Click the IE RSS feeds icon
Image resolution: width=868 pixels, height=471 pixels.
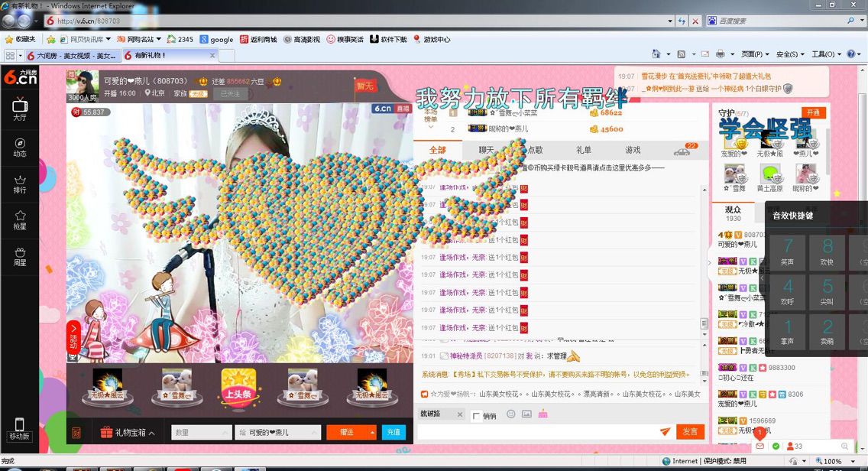[682, 54]
